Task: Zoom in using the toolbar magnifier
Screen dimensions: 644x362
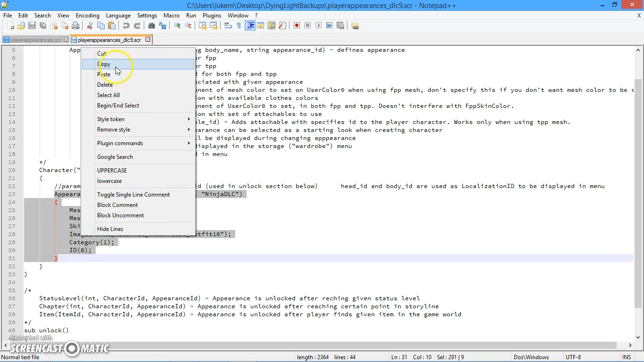Action: [177, 26]
